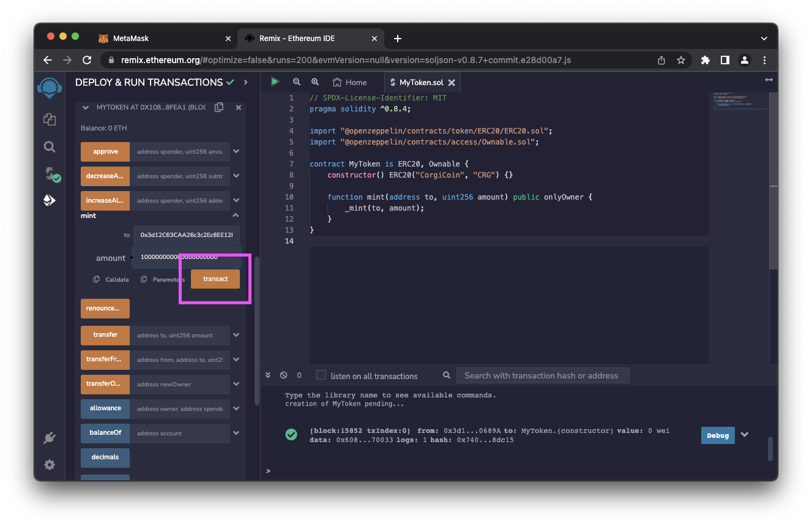Viewport: 812px width, 526px height.
Task: Collapse the mint function form
Action: 236,216
